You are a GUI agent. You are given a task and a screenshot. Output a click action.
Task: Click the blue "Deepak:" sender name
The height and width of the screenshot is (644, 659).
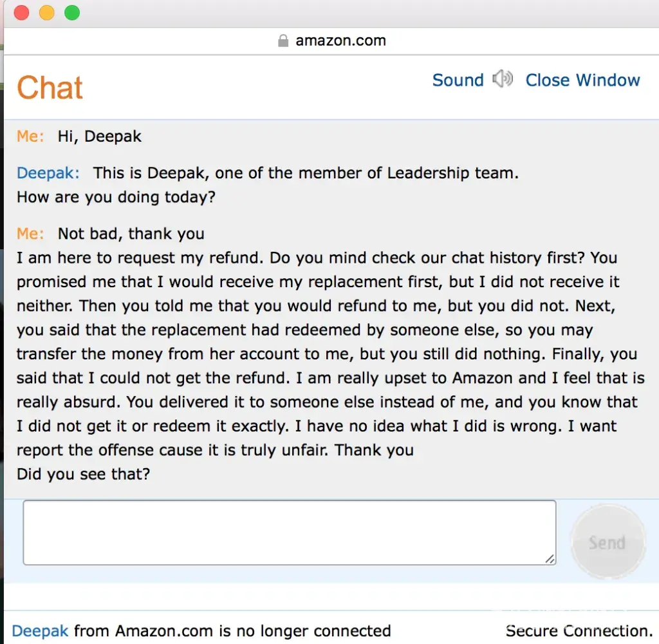pyautogui.click(x=48, y=173)
